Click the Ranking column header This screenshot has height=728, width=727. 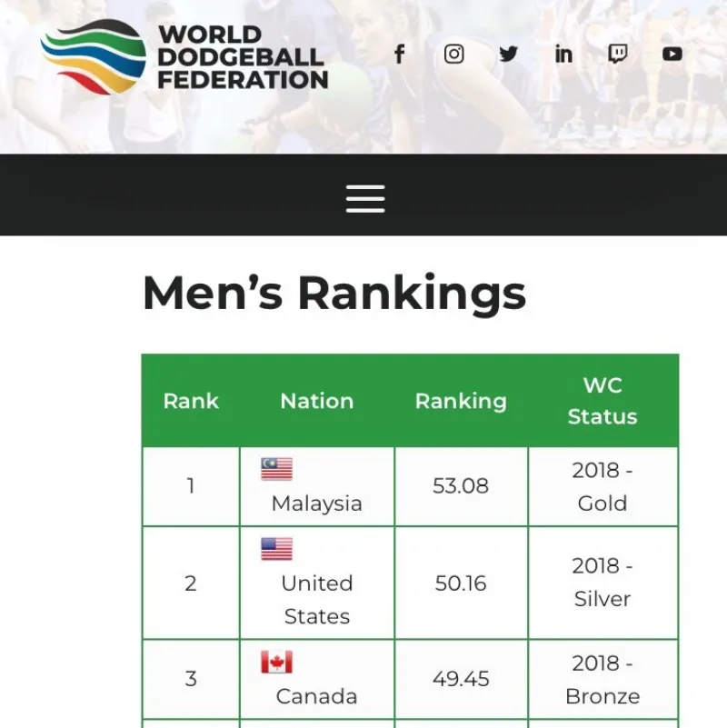461,401
